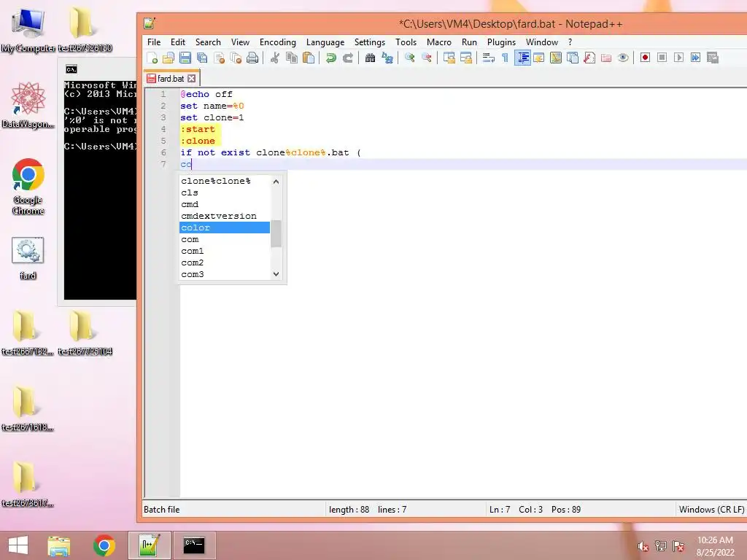Open the Settings menu

370,42
